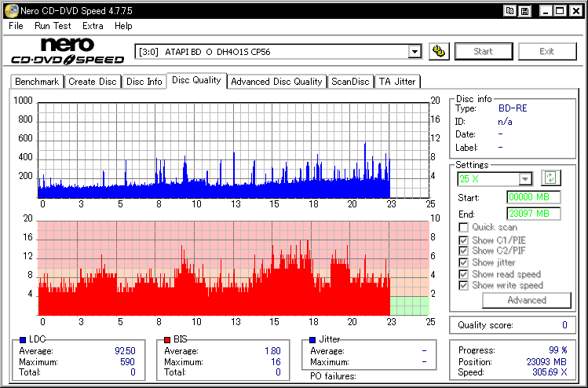Click the End position field 23097 MB
The height and width of the screenshot is (388, 588).
[x=534, y=214]
